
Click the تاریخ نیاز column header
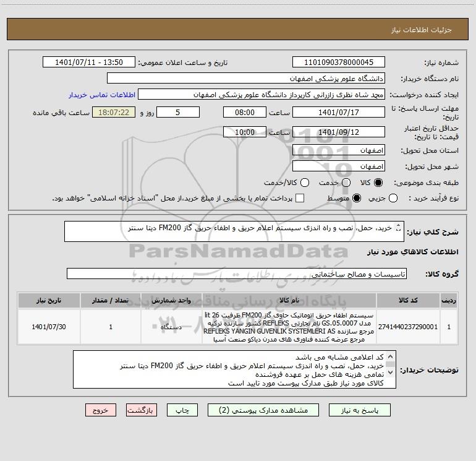[x=49, y=300]
